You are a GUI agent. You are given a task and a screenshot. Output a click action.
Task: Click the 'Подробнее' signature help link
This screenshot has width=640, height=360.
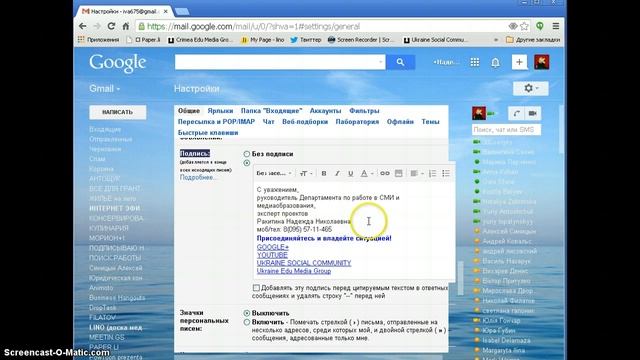(x=198, y=178)
